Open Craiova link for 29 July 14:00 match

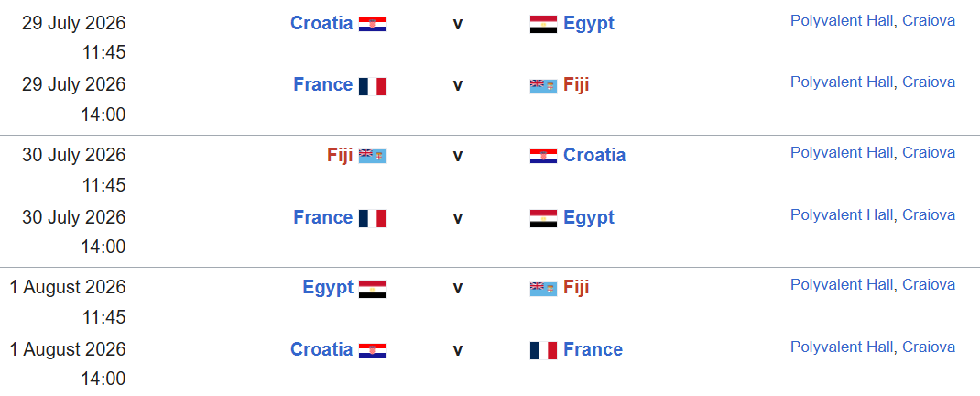tap(929, 82)
